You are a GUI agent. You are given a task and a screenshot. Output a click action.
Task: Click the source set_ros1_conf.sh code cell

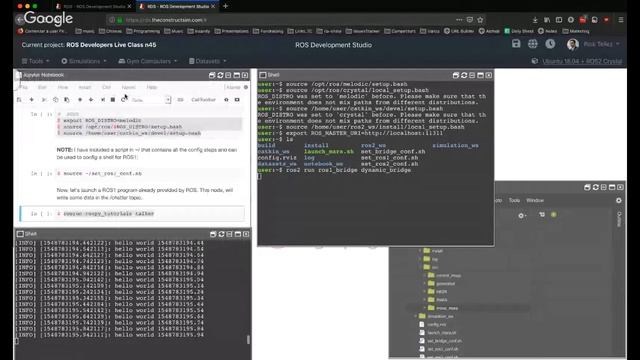point(150,173)
